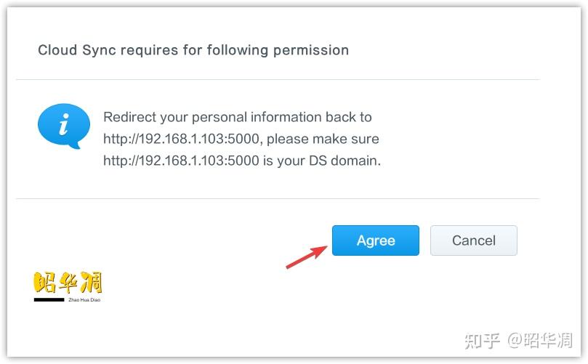Click the 知乎 watermark text
The width and height of the screenshot is (588, 364).
pos(483,339)
